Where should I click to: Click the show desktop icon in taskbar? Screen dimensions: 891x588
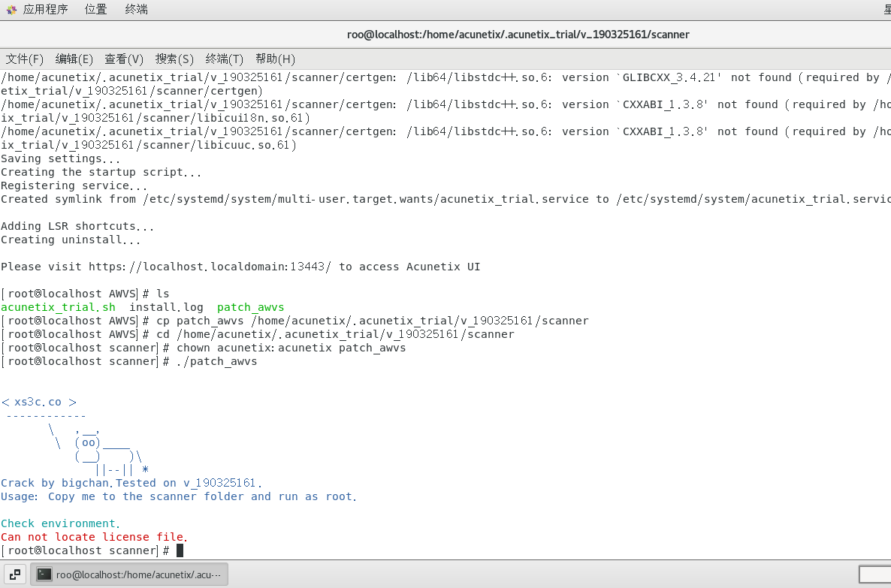click(15, 574)
